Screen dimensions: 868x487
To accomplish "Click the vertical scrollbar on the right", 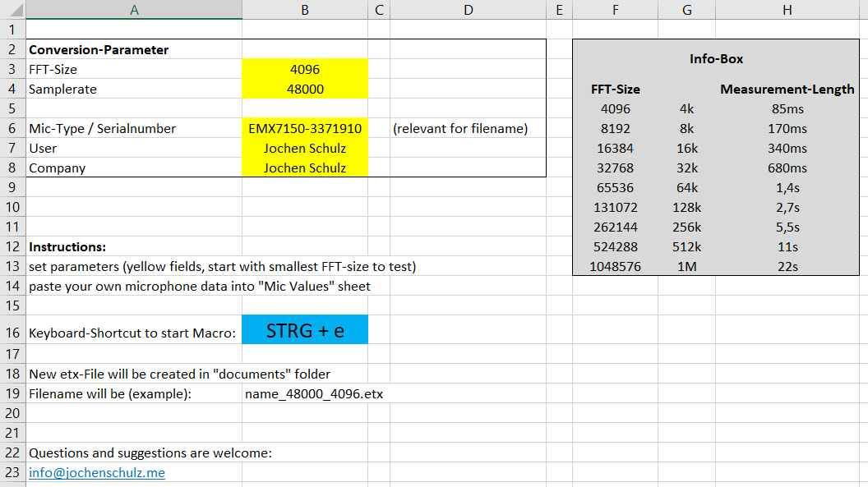I will coord(862,246).
